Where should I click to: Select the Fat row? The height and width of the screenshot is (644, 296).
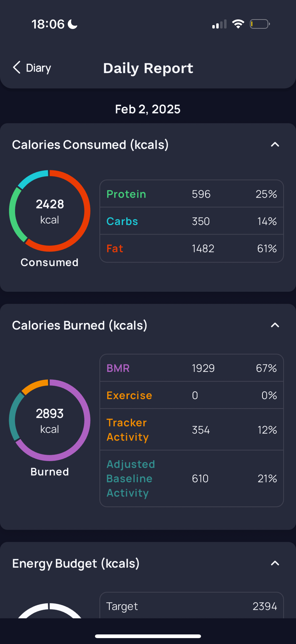[x=192, y=248]
